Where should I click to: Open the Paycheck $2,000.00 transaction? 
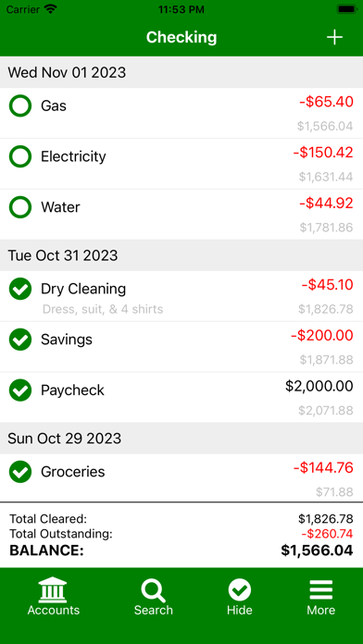[x=181, y=397]
